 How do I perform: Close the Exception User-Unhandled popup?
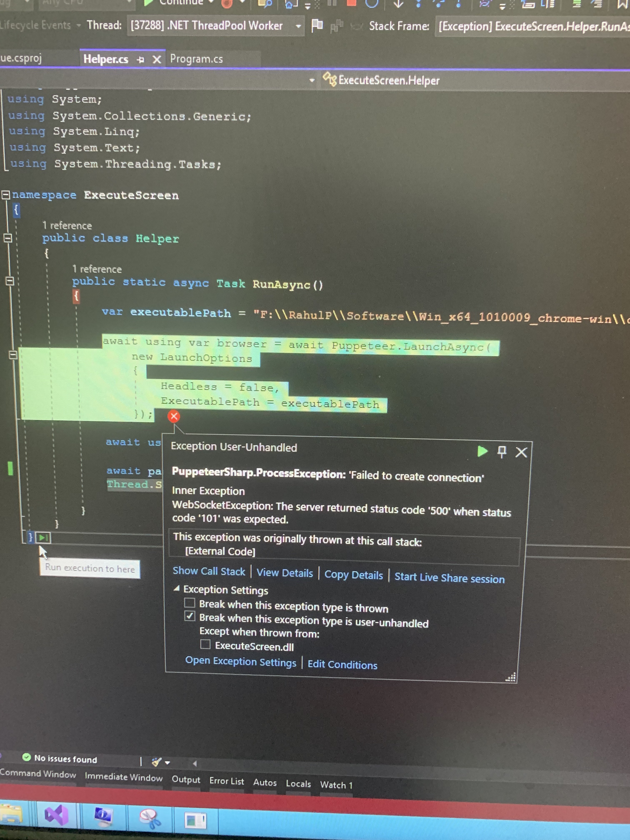521,452
